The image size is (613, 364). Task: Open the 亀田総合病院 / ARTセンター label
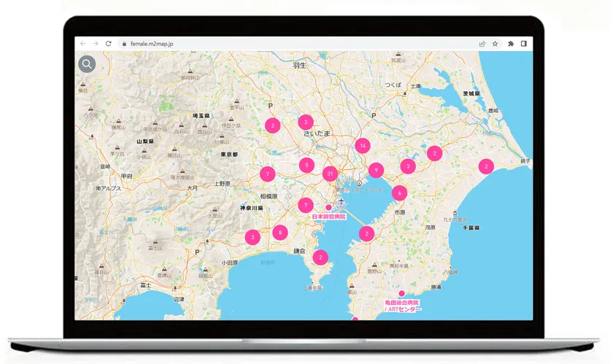tap(402, 306)
